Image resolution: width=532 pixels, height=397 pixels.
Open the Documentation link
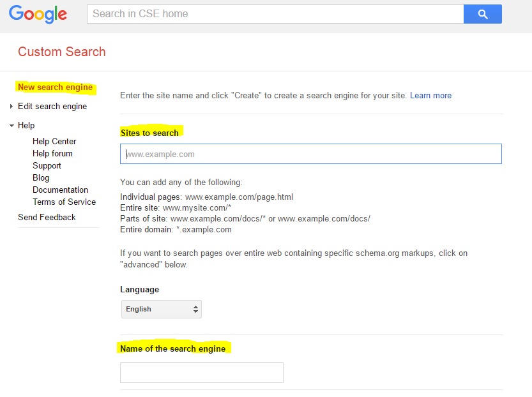point(61,190)
